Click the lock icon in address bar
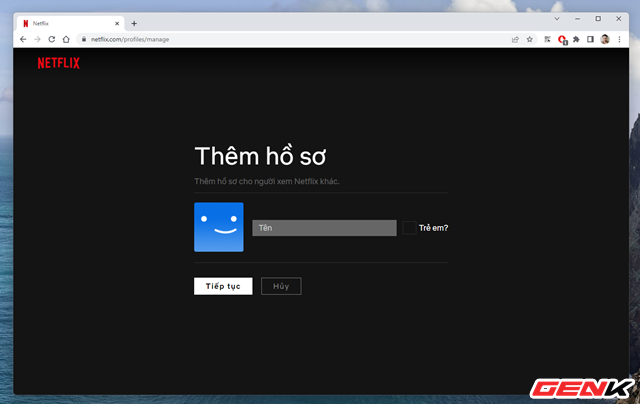The image size is (640, 404). click(x=84, y=39)
